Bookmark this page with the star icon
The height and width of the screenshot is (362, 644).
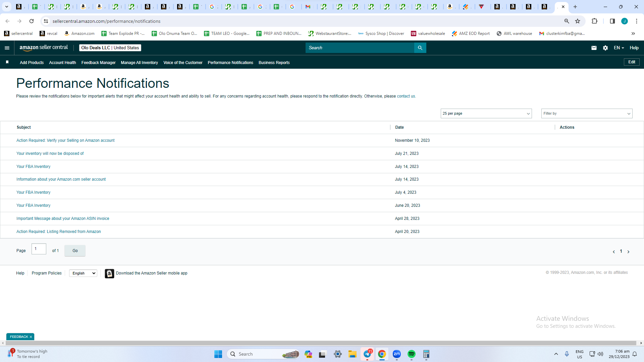pyautogui.click(x=578, y=21)
